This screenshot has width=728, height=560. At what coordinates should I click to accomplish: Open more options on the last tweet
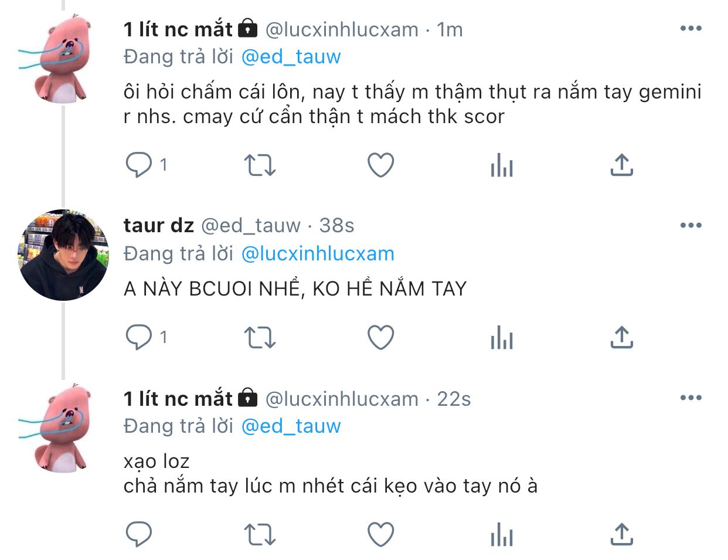click(x=690, y=398)
